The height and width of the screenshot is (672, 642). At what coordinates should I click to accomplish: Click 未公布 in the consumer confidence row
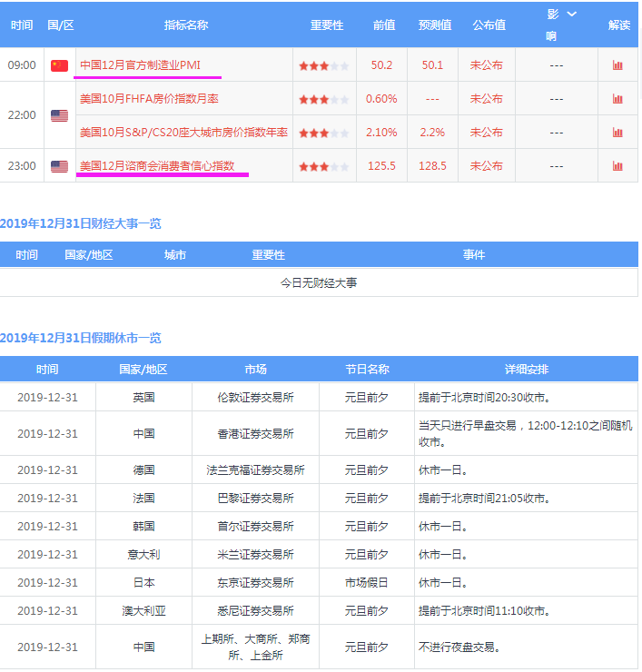[x=487, y=166]
